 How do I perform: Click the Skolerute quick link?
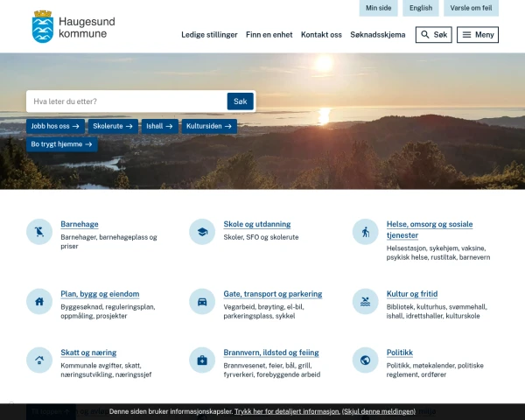pos(114,126)
